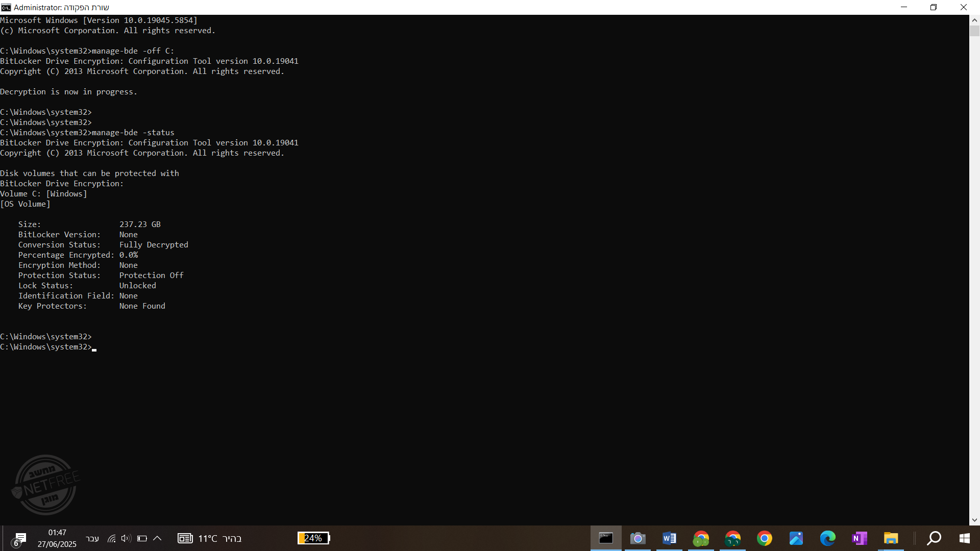Open plain Google Chrome taskbar icon

click(x=764, y=538)
